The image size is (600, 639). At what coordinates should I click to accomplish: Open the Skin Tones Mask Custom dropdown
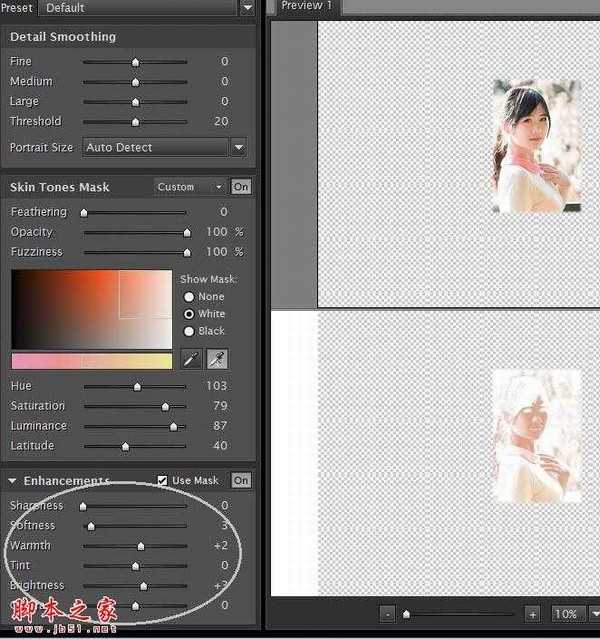coord(190,187)
